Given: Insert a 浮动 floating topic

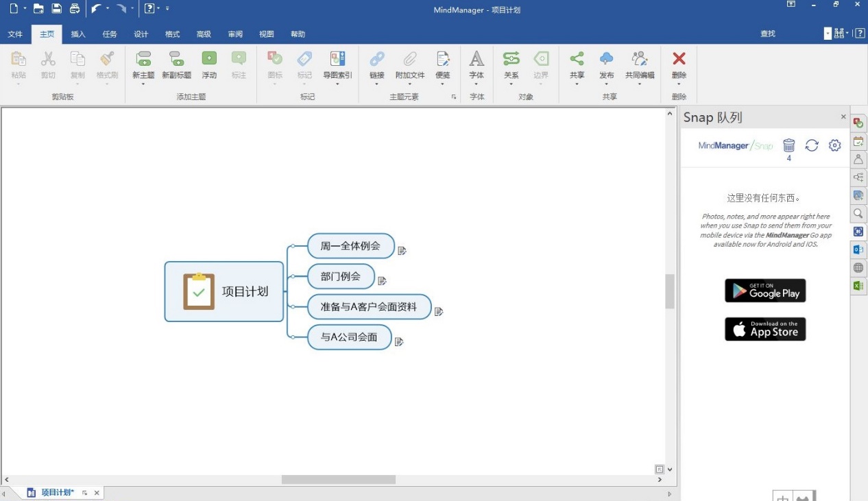Looking at the screenshot, I should [209, 60].
